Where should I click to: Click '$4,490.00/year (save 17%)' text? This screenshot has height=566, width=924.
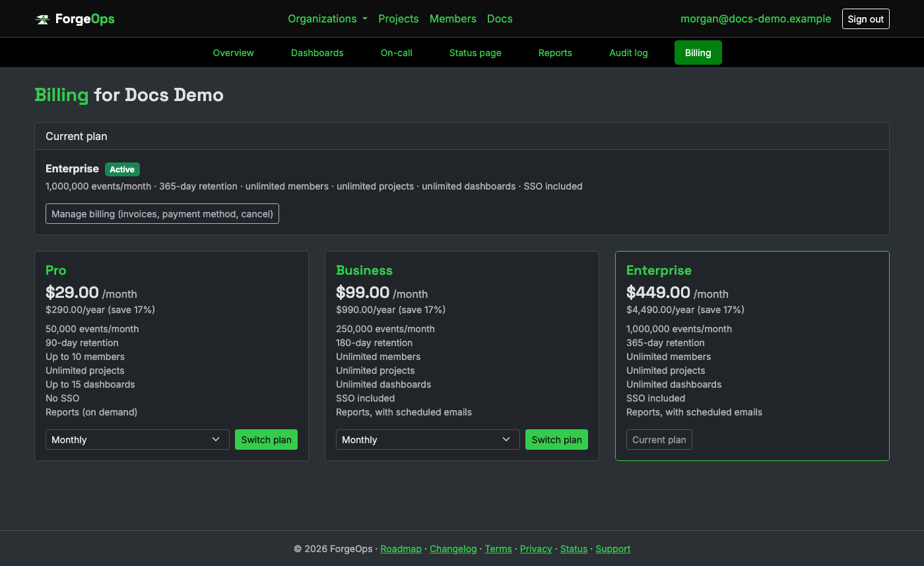pos(685,310)
